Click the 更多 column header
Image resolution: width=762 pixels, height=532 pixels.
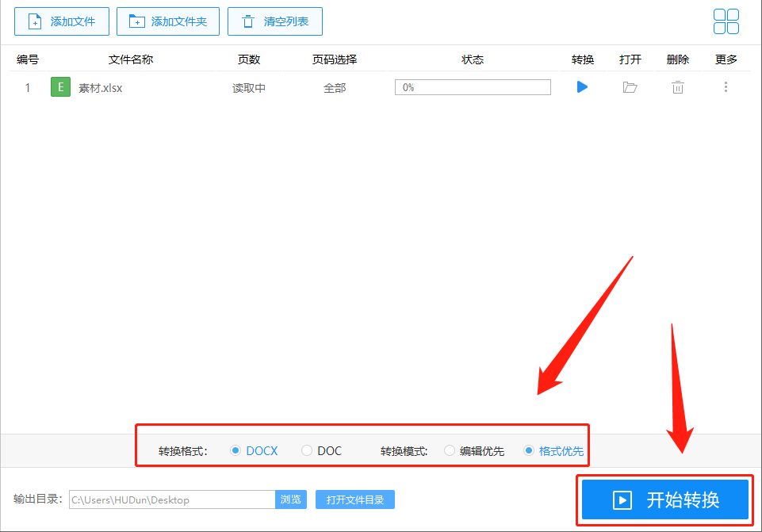click(x=726, y=59)
